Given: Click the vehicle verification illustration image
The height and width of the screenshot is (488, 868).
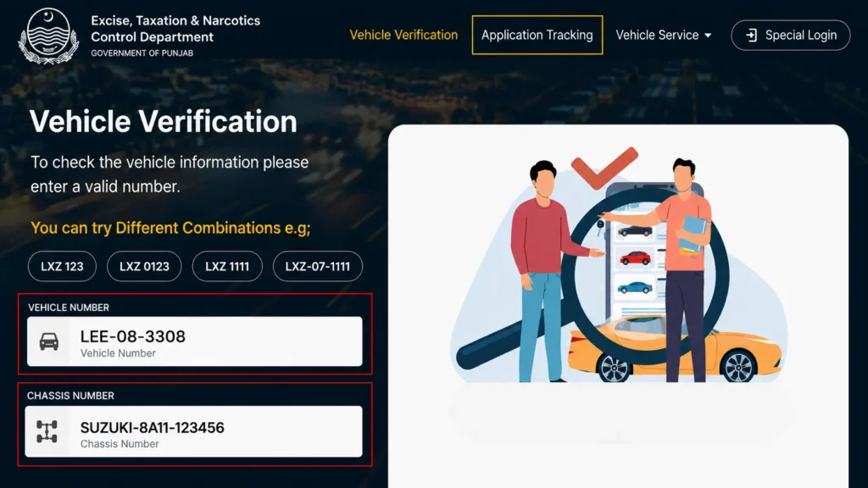Looking at the screenshot, I should [618, 265].
